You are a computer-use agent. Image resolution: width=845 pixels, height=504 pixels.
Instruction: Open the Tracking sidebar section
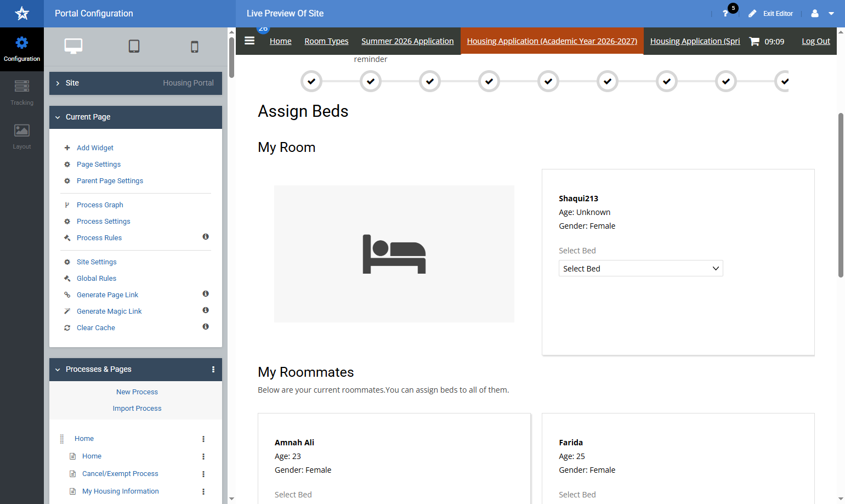pos(22,93)
